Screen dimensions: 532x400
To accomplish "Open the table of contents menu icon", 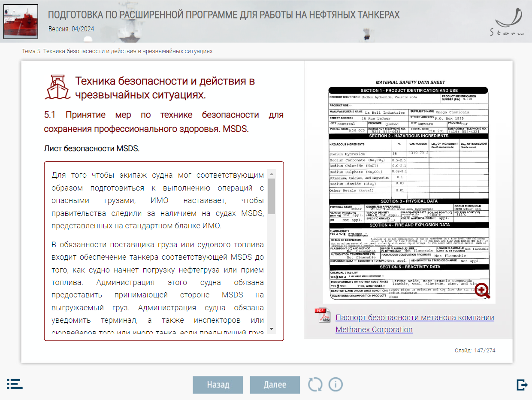I will (x=15, y=384).
